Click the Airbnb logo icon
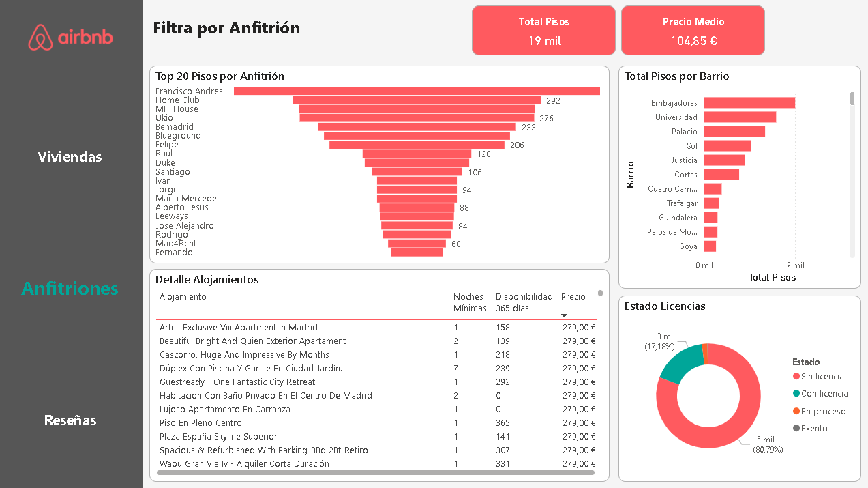The image size is (868, 488). pyautogui.click(x=40, y=37)
